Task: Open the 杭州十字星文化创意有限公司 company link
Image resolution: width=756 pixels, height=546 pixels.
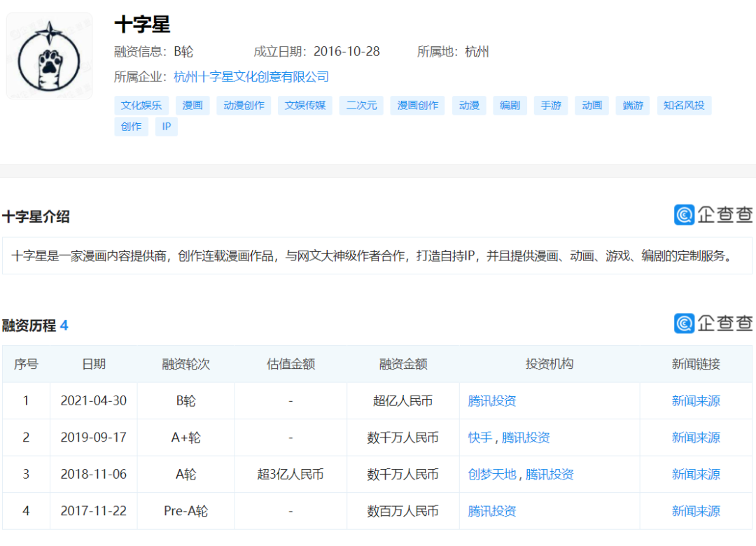Action: [251, 77]
